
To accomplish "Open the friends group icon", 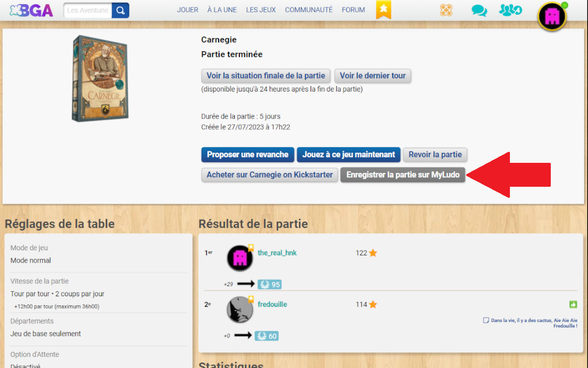I will pos(510,10).
